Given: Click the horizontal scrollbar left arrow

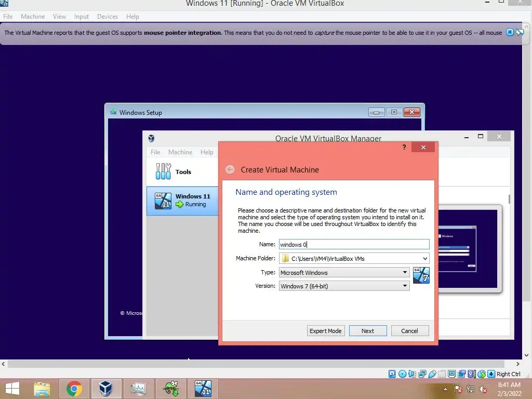Looking at the screenshot, I should coord(3,364).
